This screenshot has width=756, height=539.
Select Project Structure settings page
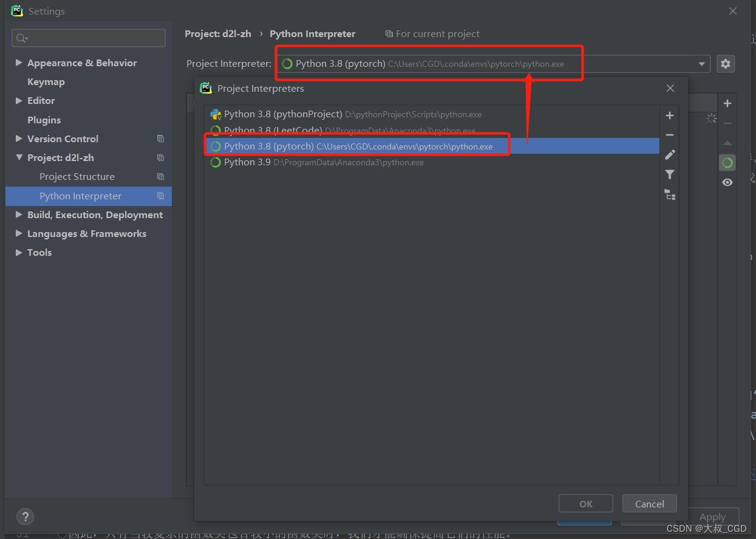click(x=77, y=176)
